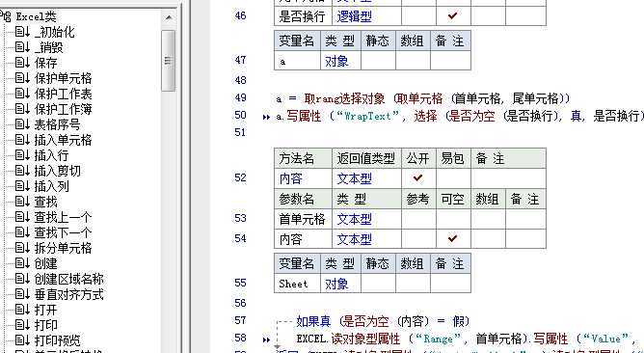Click the tree panel scrollbar thumb
This screenshot has height=353, width=644.
[168, 61]
